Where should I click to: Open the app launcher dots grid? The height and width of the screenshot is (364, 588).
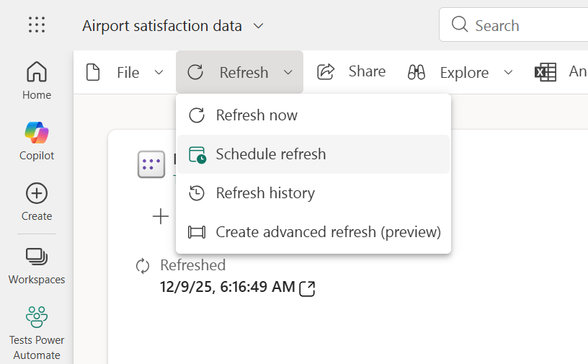click(37, 25)
